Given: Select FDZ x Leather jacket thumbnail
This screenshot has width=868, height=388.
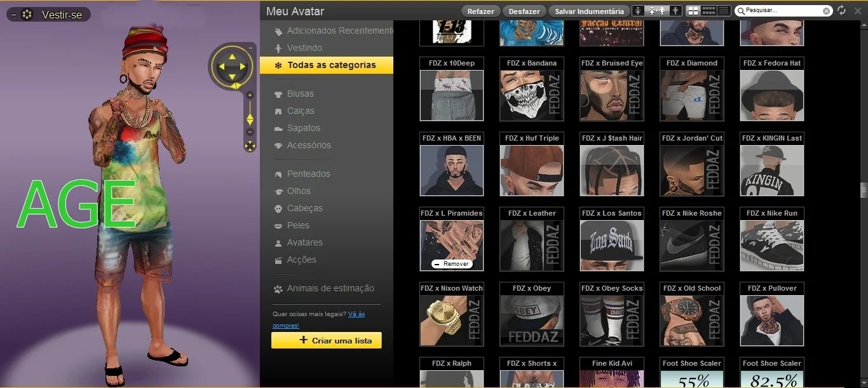Looking at the screenshot, I should tap(532, 245).
